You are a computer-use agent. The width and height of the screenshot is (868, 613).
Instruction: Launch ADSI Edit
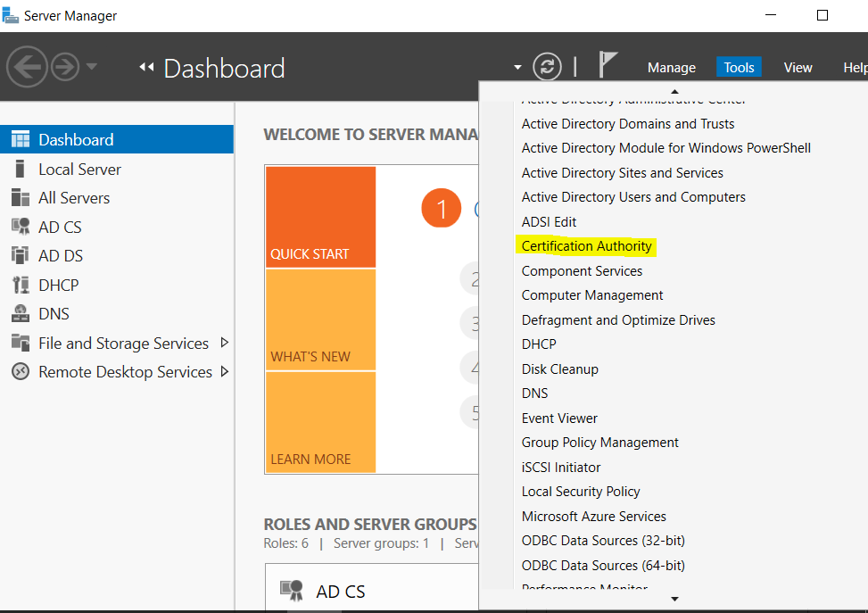(x=549, y=222)
